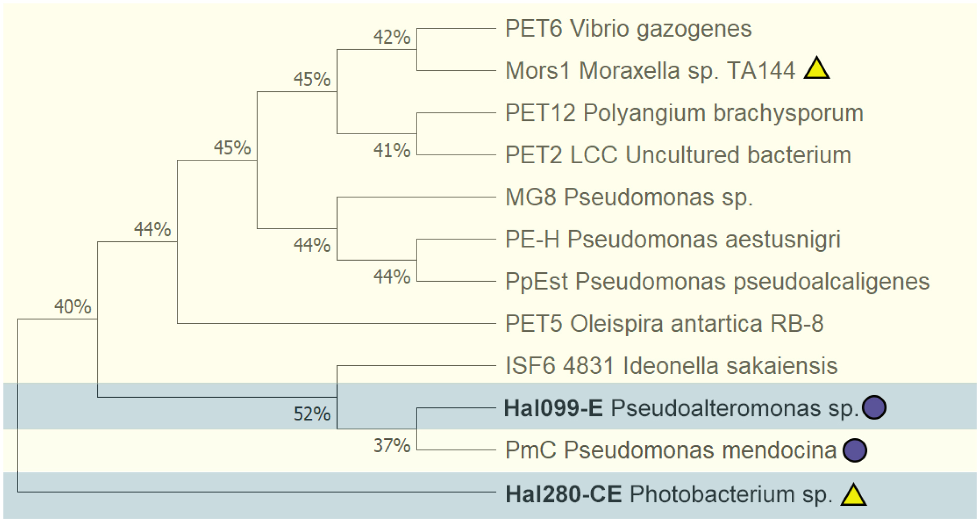Select the PET12 Polyangium brachysporum label

tap(684, 113)
